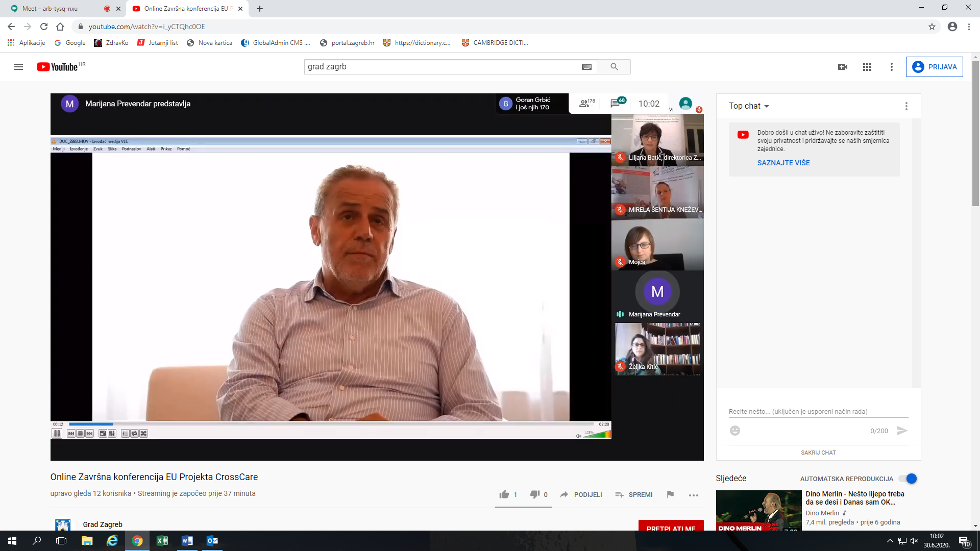980x551 pixels.
Task: Open Dino Merlin suggested video thumbnail
Action: [758, 510]
